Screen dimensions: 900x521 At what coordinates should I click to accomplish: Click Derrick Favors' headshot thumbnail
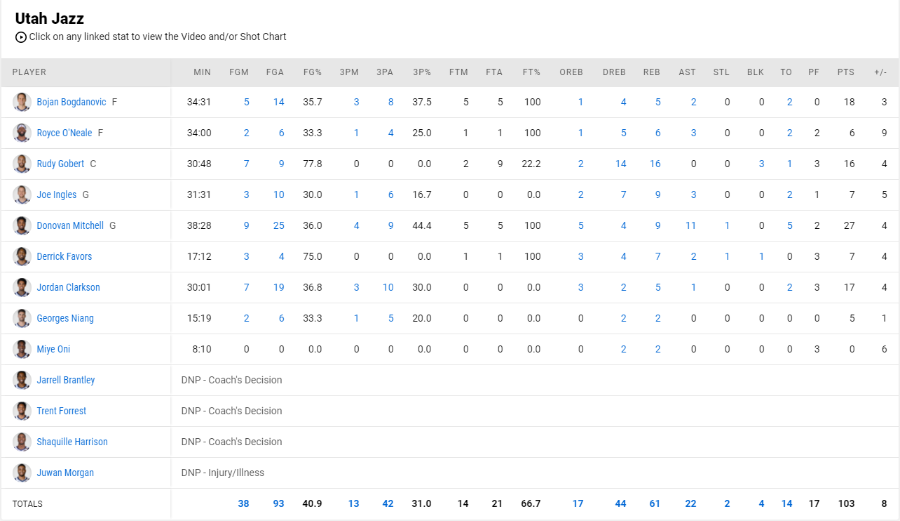pyautogui.click(x=22, y=256)
